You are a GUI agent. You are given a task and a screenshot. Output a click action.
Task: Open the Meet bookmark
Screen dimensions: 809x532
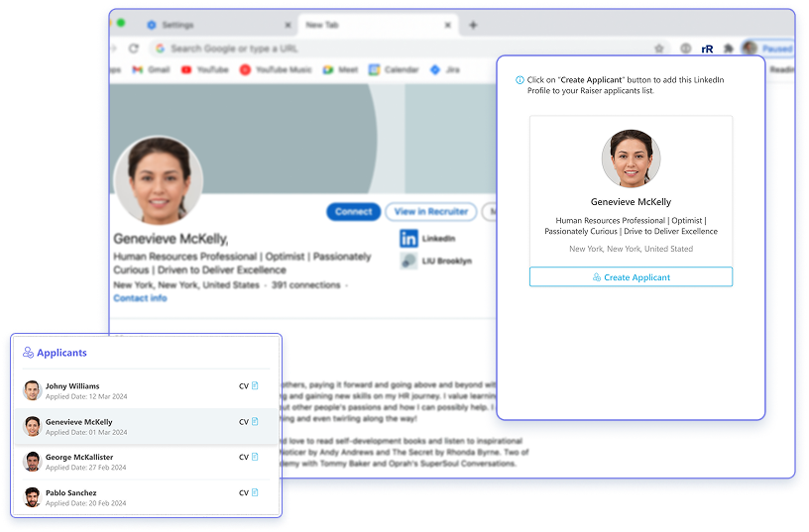coord(340,69)
